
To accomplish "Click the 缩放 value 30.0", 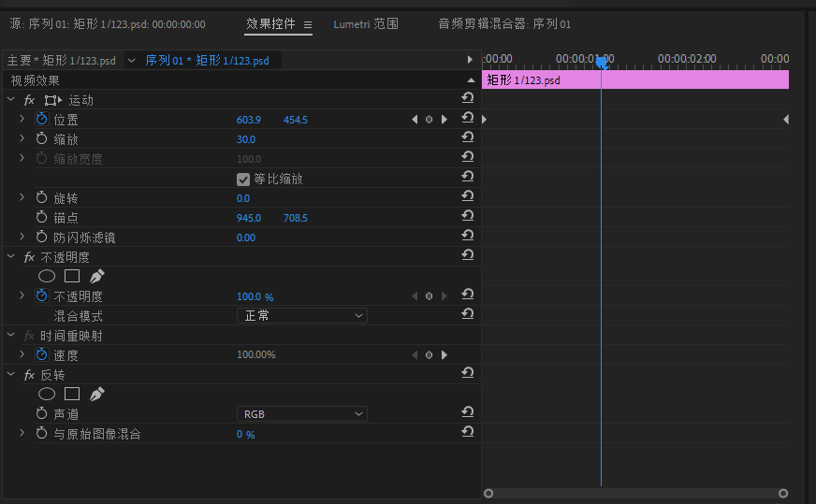I will (x=245, y=139).
